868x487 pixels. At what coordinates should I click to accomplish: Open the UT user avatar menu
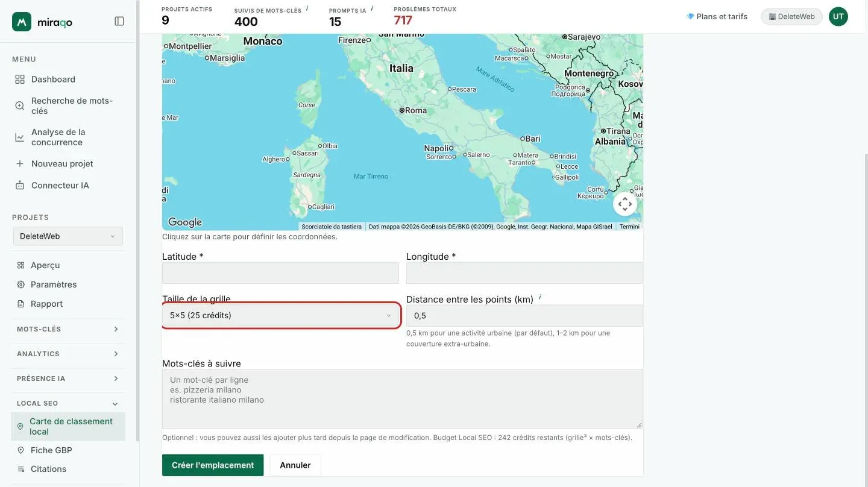[838, 16]
